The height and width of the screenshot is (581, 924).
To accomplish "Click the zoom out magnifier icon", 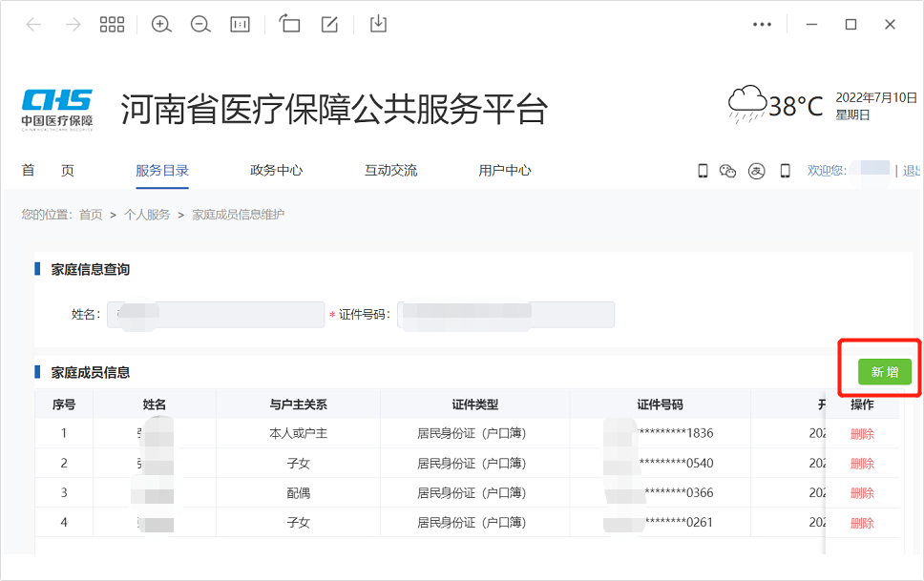I will click(200, 24).
